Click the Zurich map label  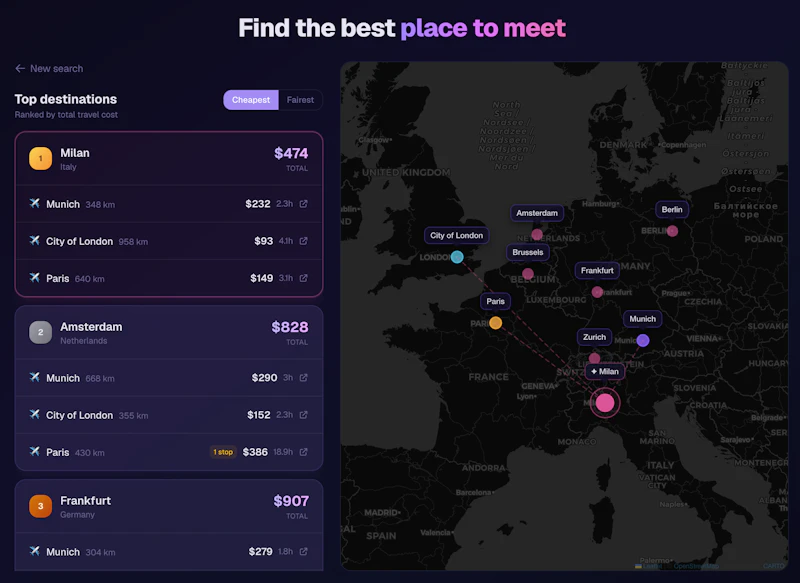(x=594, y=337)
